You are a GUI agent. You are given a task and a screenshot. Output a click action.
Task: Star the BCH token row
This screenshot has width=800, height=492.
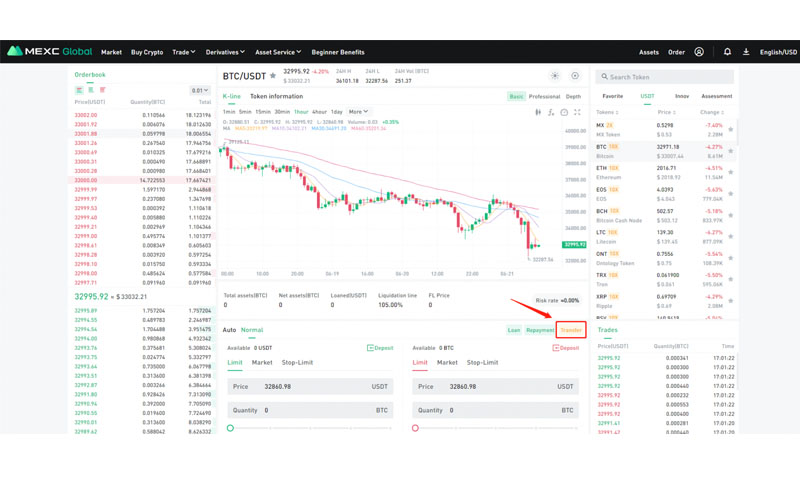point(731,215)
